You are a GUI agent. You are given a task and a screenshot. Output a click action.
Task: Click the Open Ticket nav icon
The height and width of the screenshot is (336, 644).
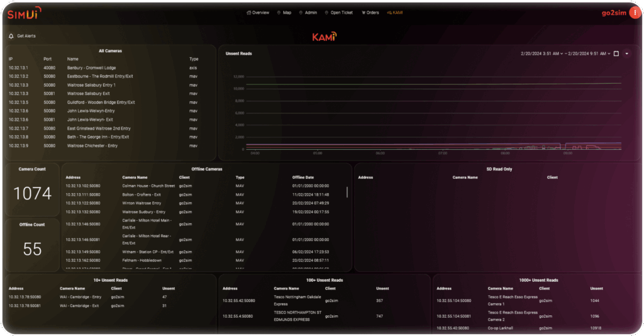pyautogui.click(x=326, y=13)
